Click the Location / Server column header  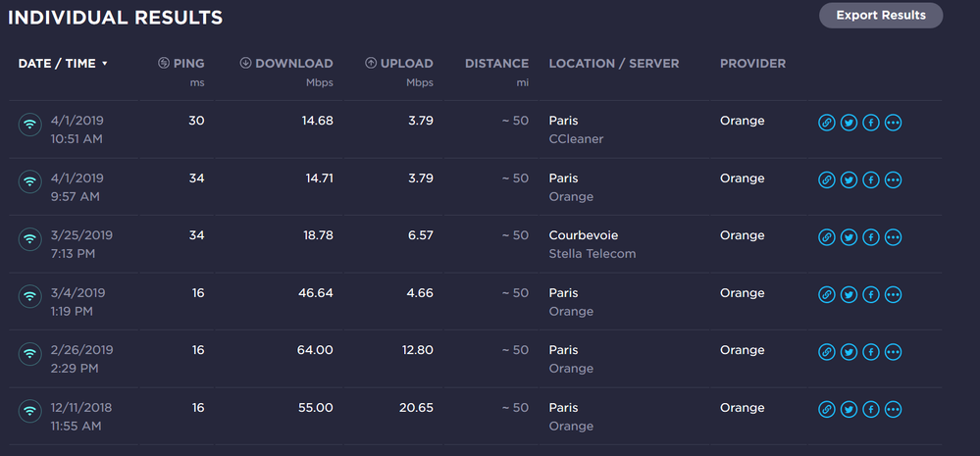coord(614,64)
